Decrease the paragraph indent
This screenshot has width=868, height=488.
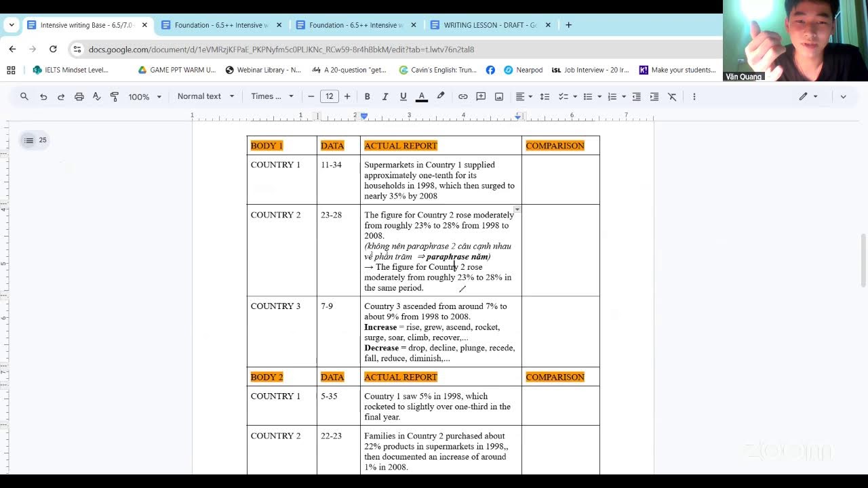pos(637,97)
